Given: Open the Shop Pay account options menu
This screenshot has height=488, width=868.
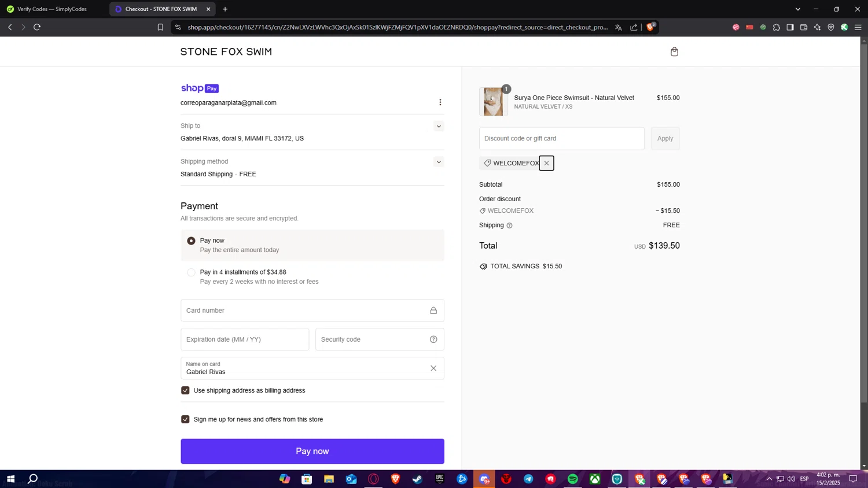Looking at the screenshot, I should 440,102.
